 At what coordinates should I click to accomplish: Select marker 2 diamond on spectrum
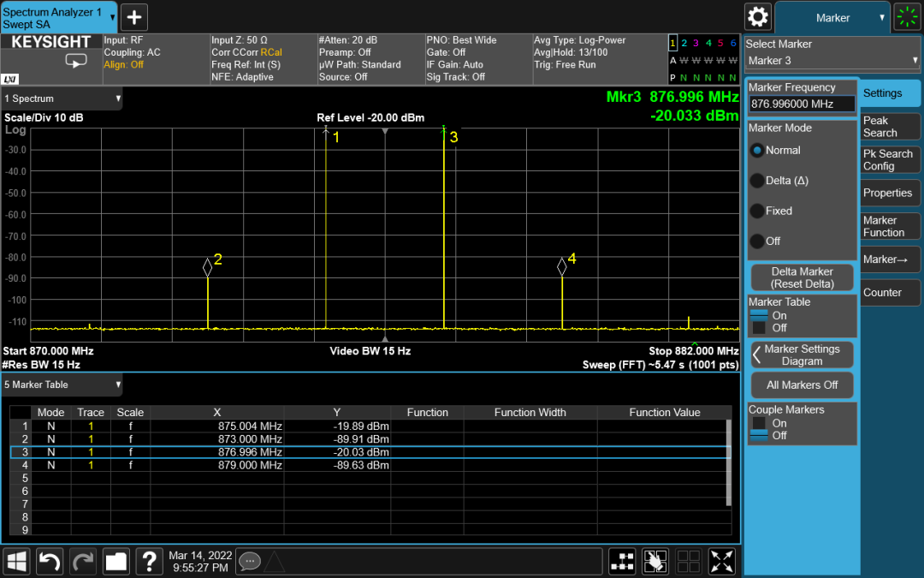click(x=207, y=267)
